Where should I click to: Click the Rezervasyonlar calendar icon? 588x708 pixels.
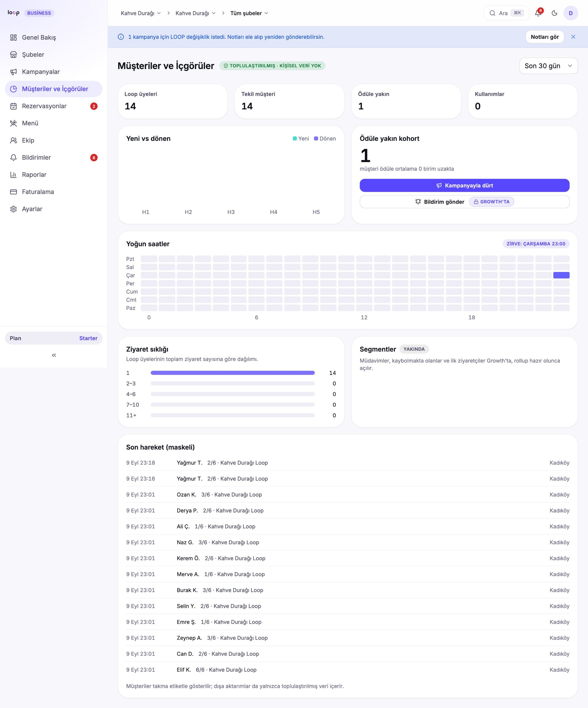coord(14,106)
